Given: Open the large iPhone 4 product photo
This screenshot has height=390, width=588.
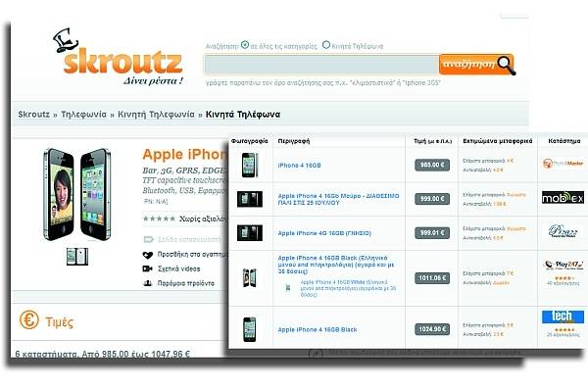Looking at the screenshot, I should [x=76, y=194].
